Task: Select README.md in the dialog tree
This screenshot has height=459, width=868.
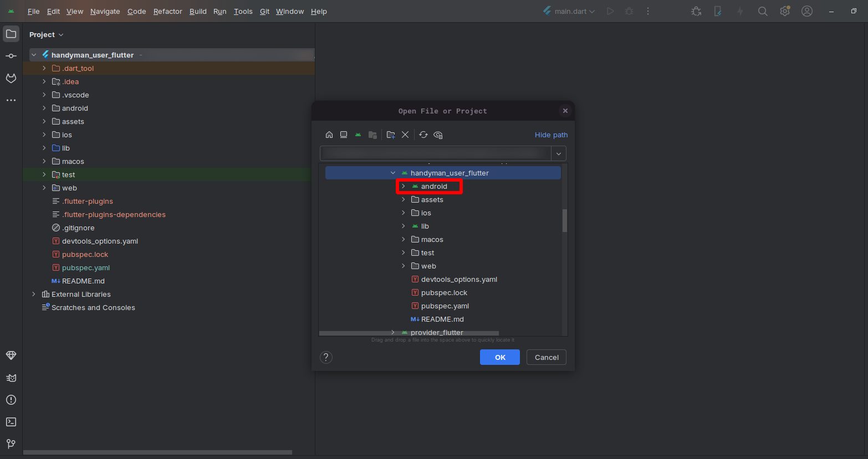Action: coord(442,319)
